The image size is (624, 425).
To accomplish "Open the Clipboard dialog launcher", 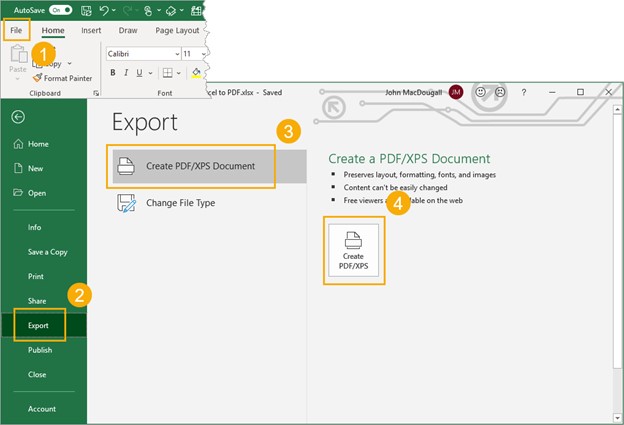I will [x=96, y=93].
